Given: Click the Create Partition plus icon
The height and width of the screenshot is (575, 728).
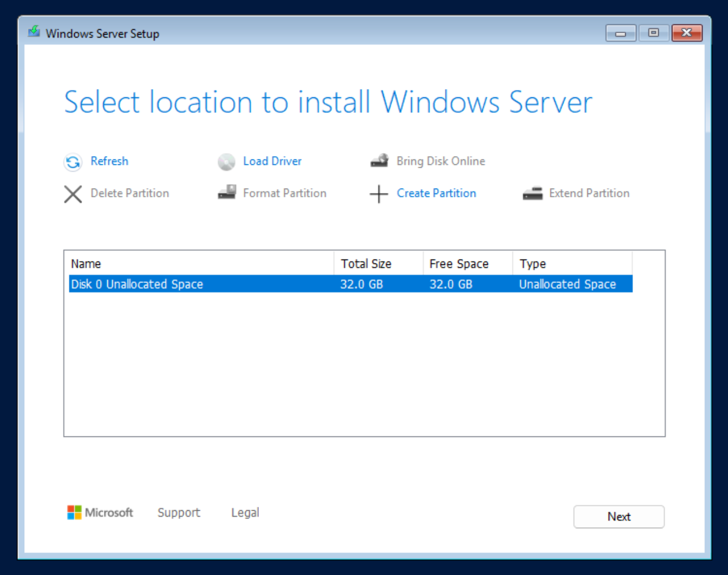Looking at the screenshot, I should coord(379,194).
